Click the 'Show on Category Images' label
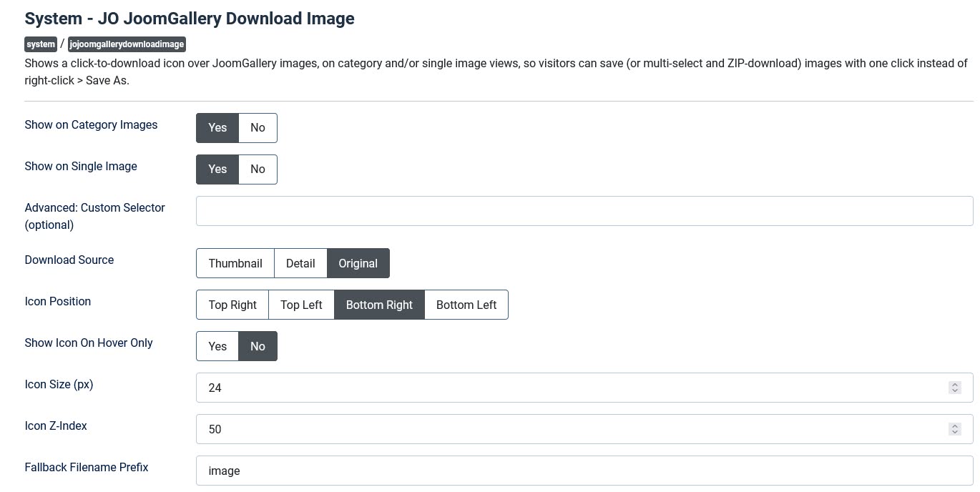The image size is (980, 492). pos(91,124)
